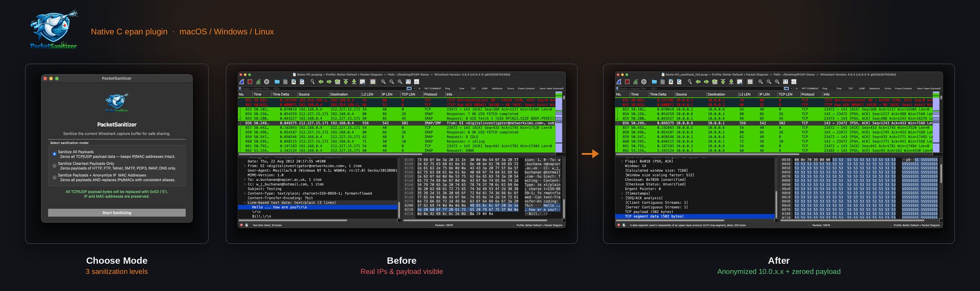The height and width of the screenshot is (291, 980).
Task: Stop capture red square in After window
Action: [x=627, y=82]
